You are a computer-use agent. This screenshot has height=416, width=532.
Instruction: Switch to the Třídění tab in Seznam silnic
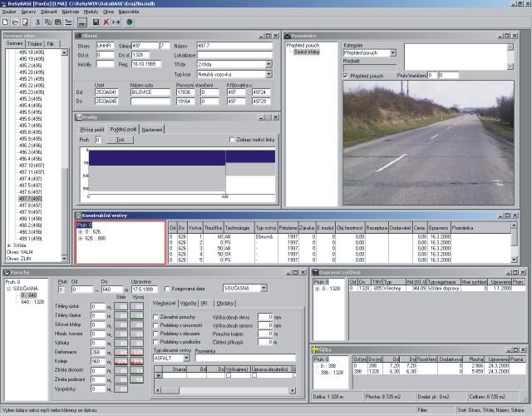pos(33,42)
